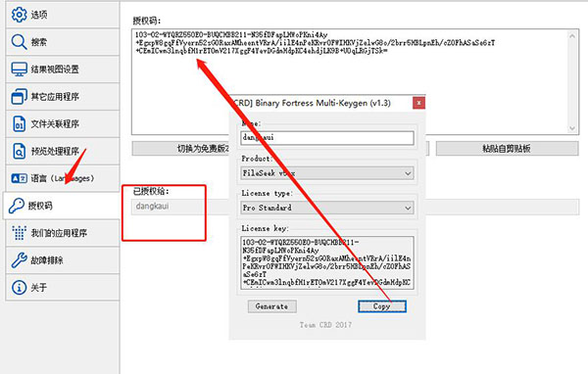Click the 故障排除 wrench icon
Image resolution: width=588 pixels, height=374 pixels.
pyautogui.click(x=20, y=260)
